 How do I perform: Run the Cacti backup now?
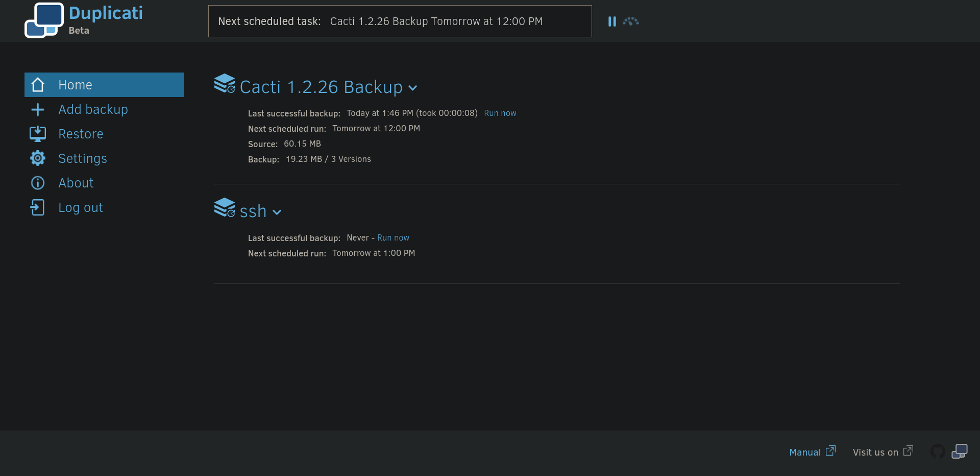click(x=500, y=113)
